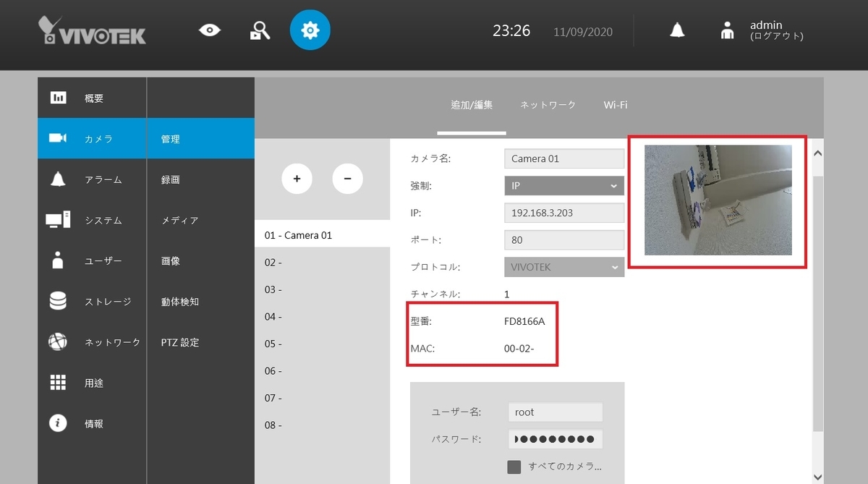Viewport: 868px width, 484px height.
Task: Click the remove camera minus button
Action: pos(348,178)
